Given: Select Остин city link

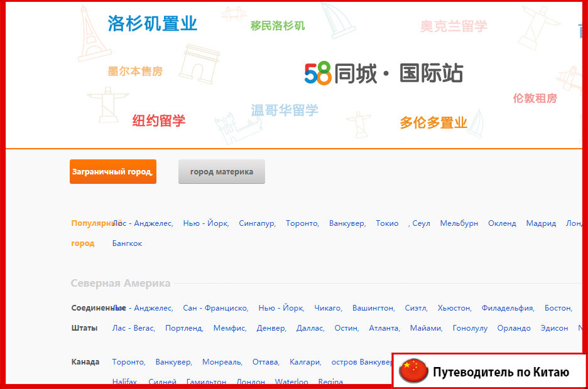Looking at the screenshot, I should point(347,328).
